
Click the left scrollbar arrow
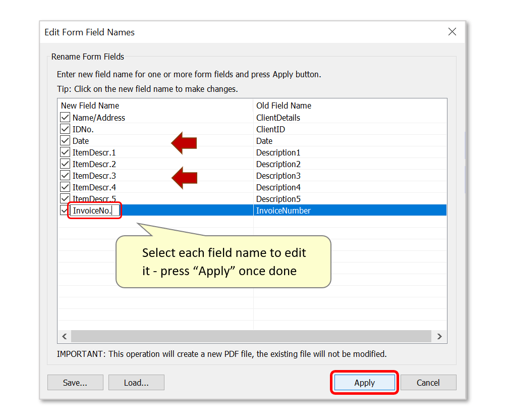pyautogui.click(x=64, y=336)
